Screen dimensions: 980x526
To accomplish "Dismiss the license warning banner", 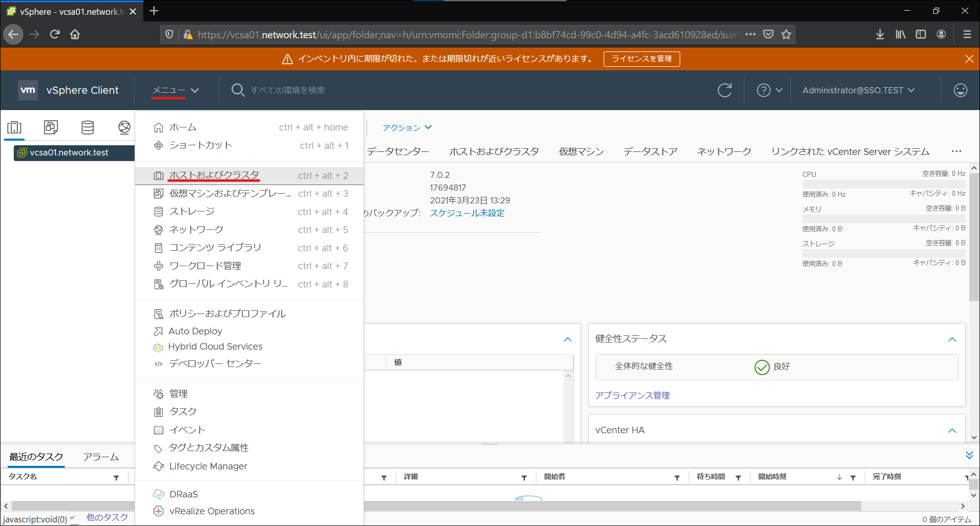I will [969, 59].
